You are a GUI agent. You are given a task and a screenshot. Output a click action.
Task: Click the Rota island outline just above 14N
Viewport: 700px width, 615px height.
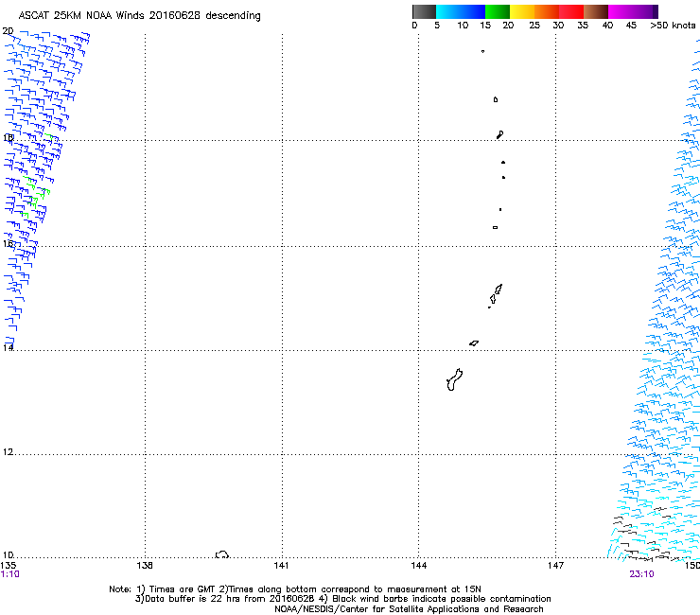(x=474, y=343)
